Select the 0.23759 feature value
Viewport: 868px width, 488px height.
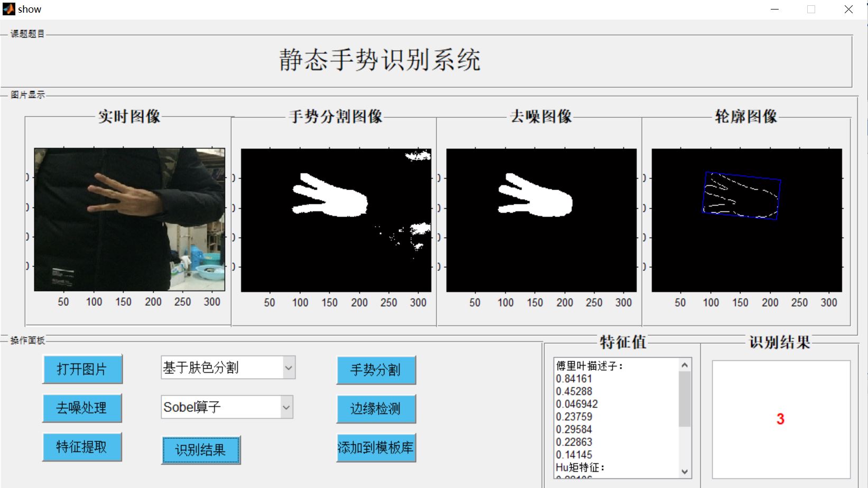tap(574, 417)
